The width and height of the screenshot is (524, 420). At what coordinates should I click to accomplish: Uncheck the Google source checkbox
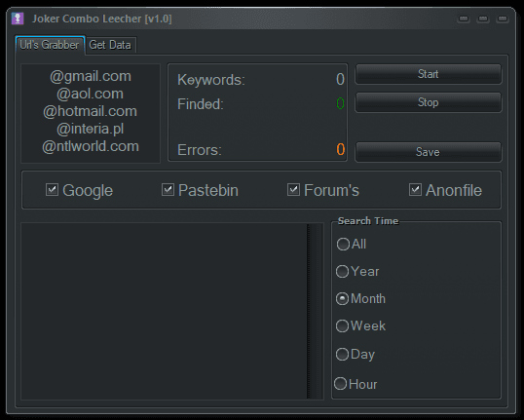(x=53, y=190)
